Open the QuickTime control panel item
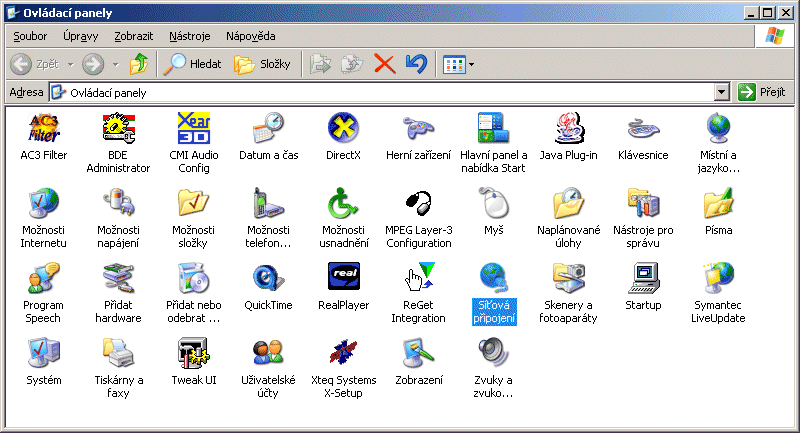The width and height of the screenshot is (800, 433). click(268, 277)
